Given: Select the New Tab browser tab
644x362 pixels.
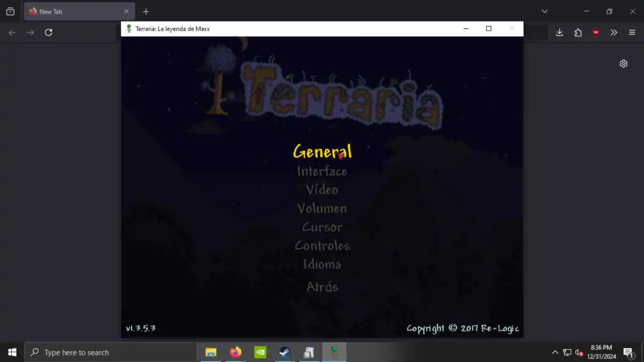Looking at the screenshot, I should click(x=78, y=12).
